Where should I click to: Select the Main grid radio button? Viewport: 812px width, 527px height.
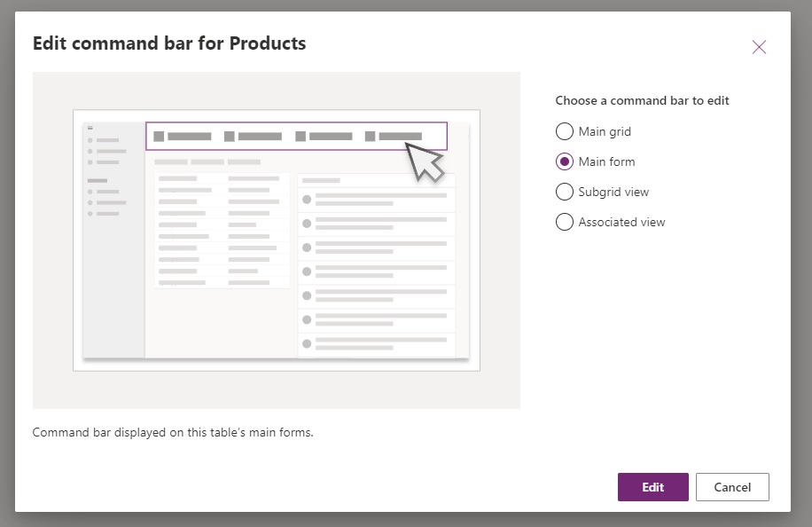pos(564,131)
